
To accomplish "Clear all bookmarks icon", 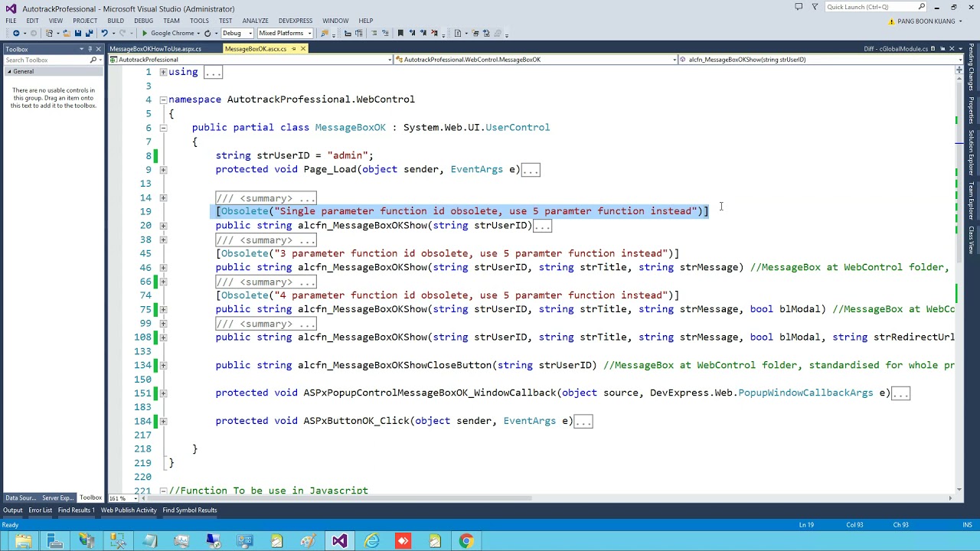I will [x=434, y=33].
